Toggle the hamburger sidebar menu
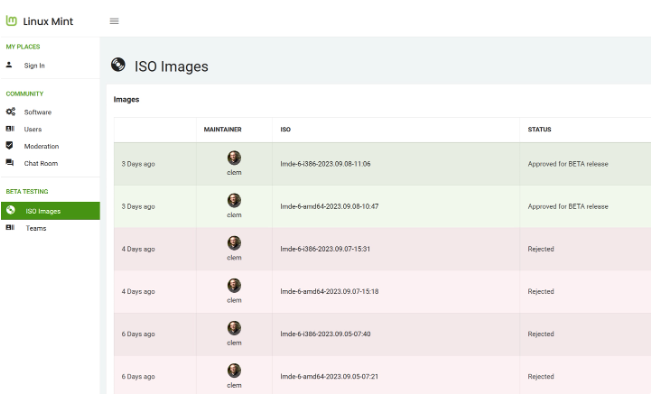Viewport: 658px width, 399px height. (x=114, y=21)
